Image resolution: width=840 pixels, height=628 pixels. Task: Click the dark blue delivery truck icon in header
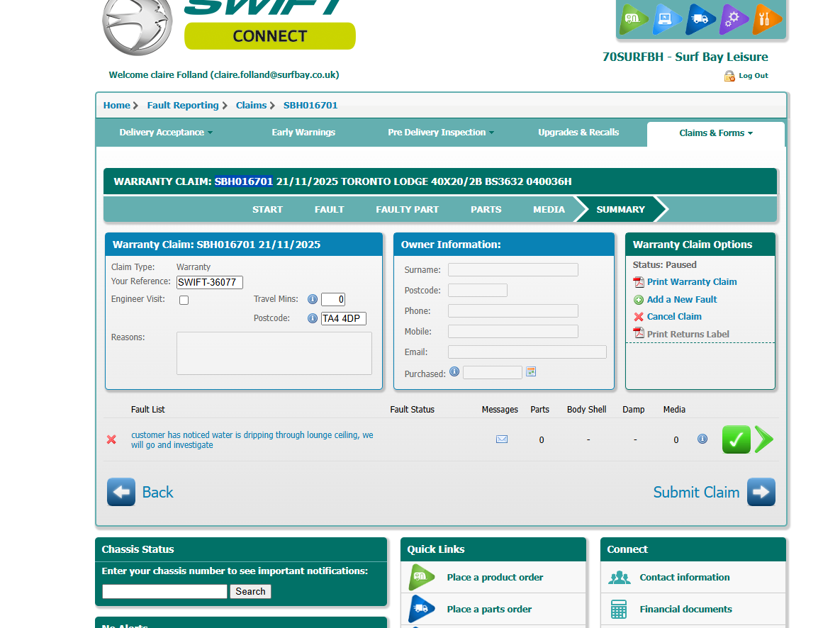(x=700, y=18)
